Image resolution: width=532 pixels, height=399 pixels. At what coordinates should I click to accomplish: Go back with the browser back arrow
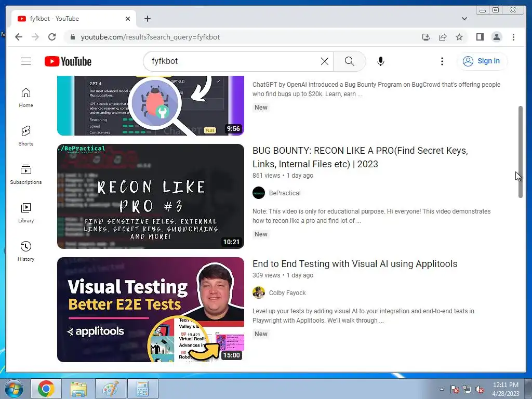point(19,37)
